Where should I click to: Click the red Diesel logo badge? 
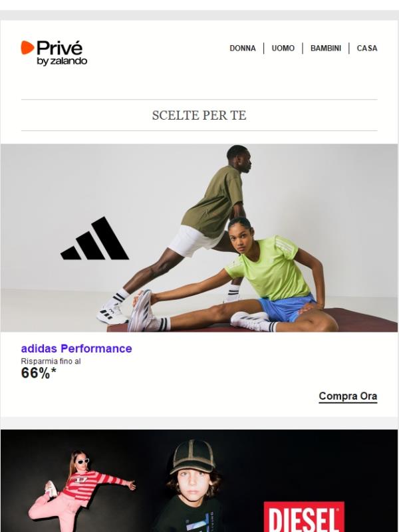coord(304,517)
